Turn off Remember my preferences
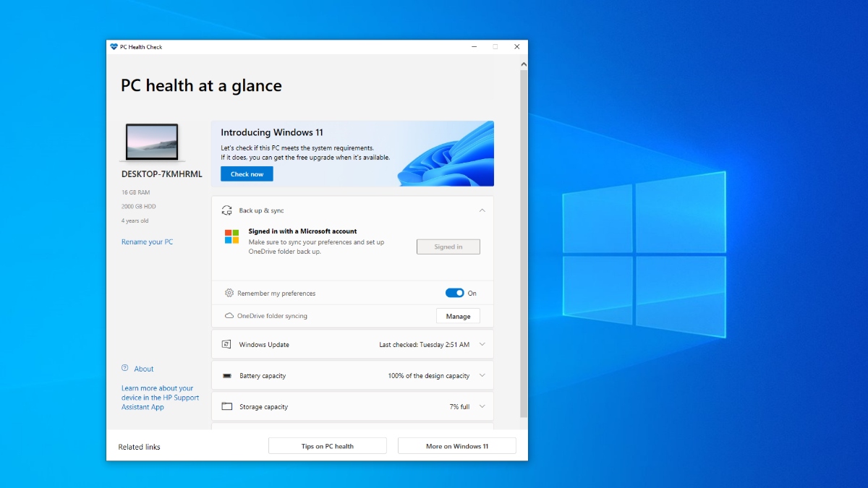 [x=456, y=293]
